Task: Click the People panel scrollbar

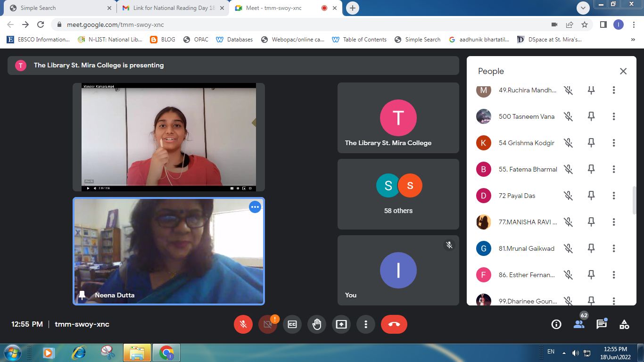Action: [634, 200]
